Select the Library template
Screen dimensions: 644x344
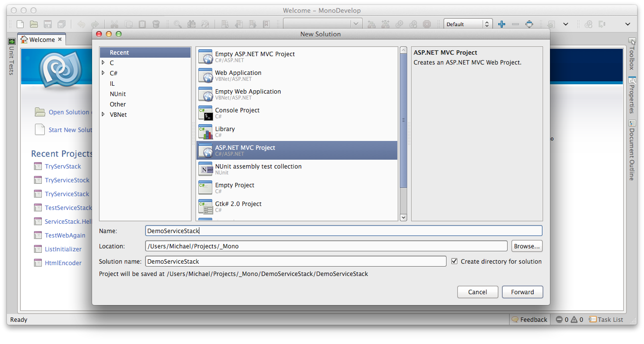pos(297,132)
